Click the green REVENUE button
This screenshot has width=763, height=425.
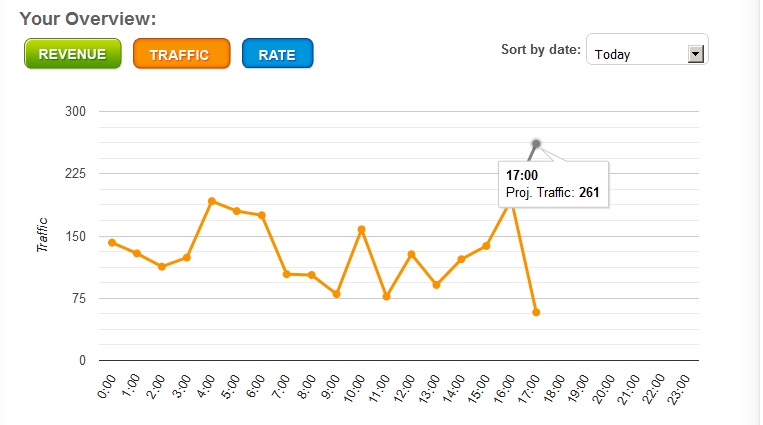click(72, 54)
